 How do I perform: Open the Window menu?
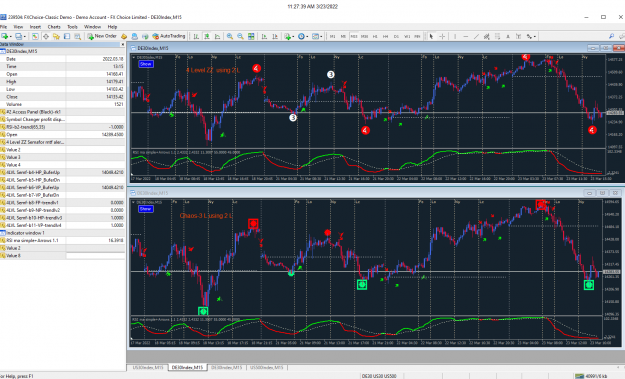[x=92, y=27]
